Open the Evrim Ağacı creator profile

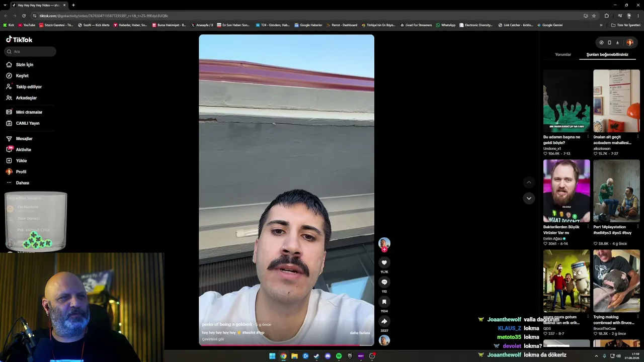click(x=554, y=238)
